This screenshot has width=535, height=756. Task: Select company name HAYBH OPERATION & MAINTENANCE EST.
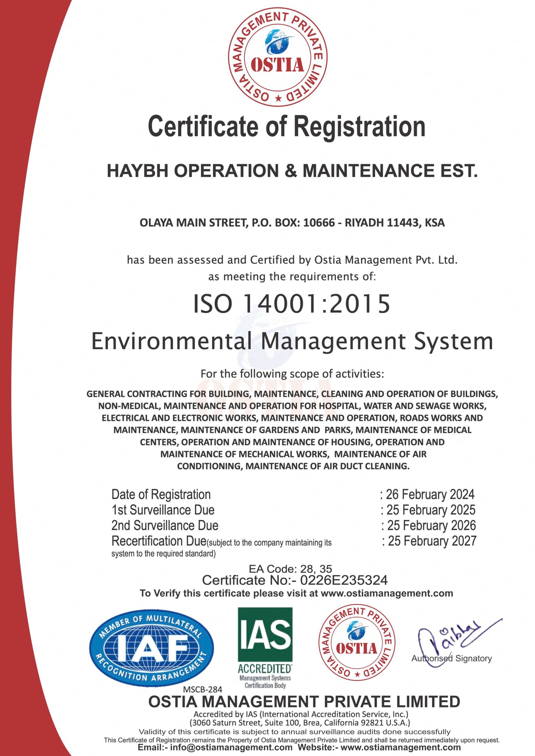292,171
